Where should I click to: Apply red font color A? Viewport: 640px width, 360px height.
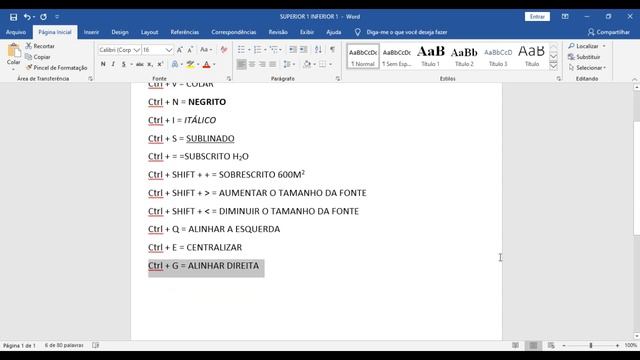click(207, 64)
